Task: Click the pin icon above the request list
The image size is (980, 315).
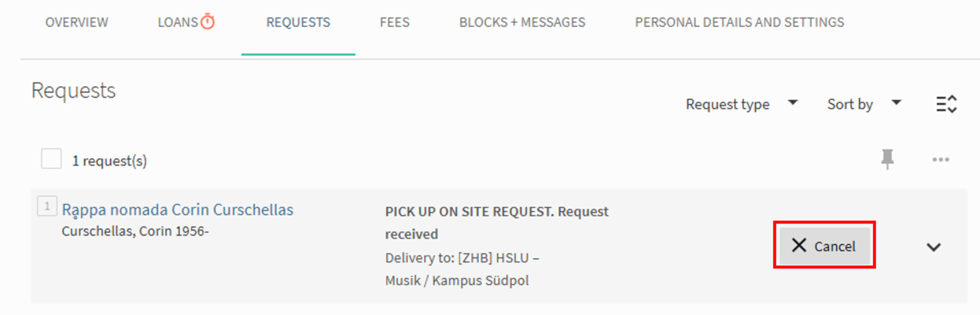Action: pyautogui.click(x=888, y=160)
